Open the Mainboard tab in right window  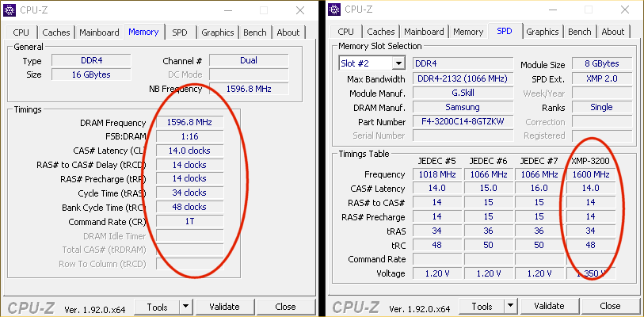[x=425, y=32]
